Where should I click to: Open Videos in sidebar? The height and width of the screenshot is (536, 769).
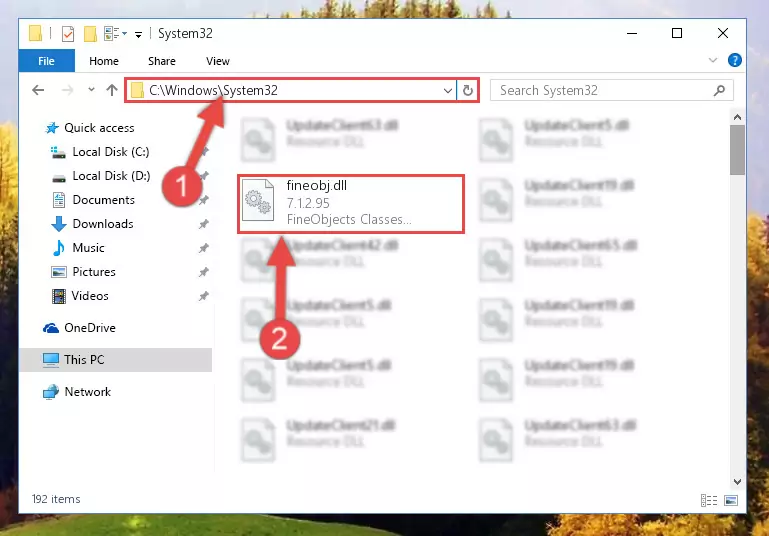tap(90, 296)
